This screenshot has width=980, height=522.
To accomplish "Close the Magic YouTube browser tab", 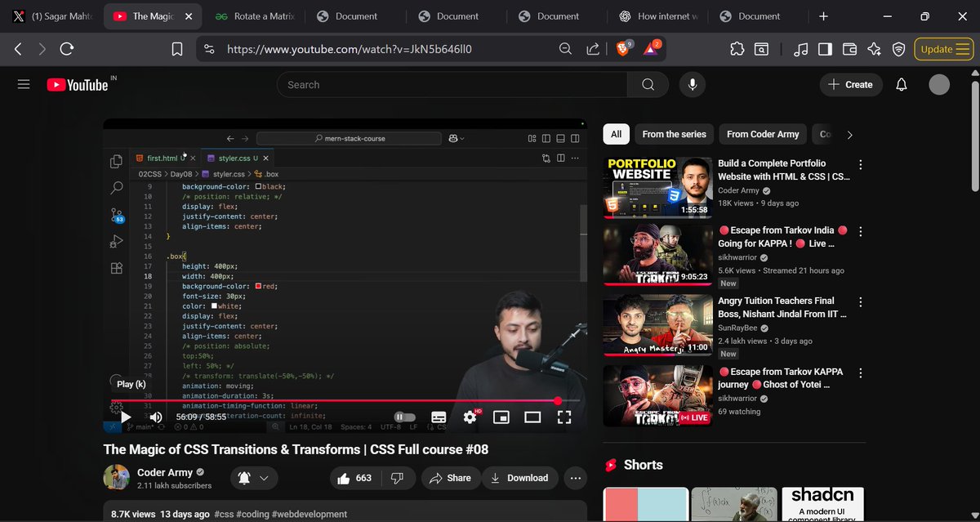I will (x=188, y=16).
